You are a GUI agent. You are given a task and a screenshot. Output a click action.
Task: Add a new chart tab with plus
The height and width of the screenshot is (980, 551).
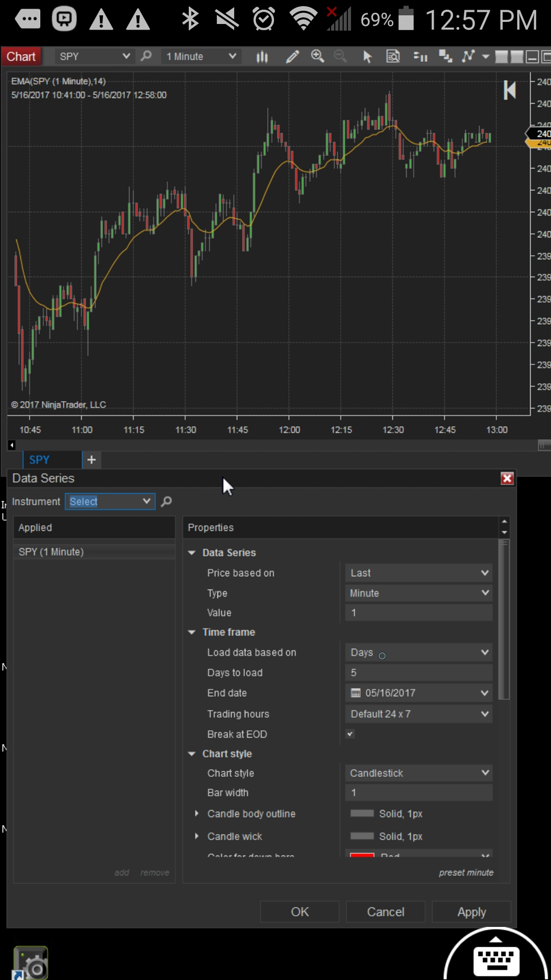pos(92,460)
